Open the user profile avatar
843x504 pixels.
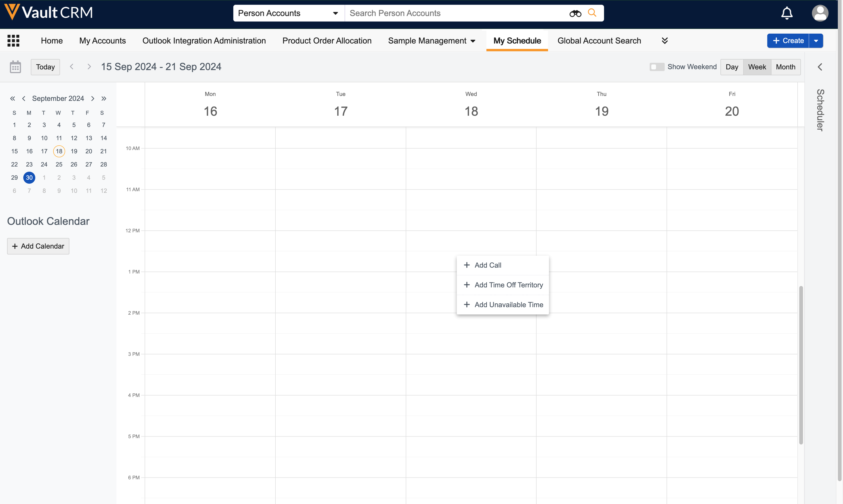(x=820, y=13)
